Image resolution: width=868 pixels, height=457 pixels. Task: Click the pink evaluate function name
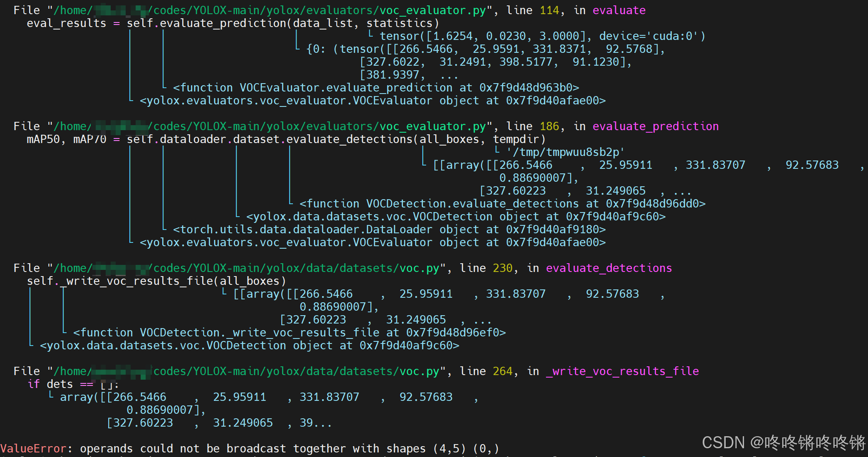619,10
